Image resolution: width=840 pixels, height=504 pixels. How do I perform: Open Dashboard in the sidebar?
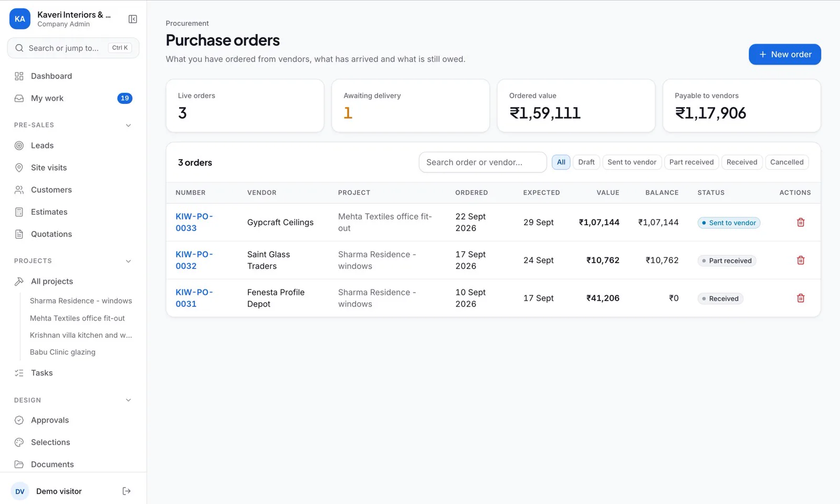(73, 76)
